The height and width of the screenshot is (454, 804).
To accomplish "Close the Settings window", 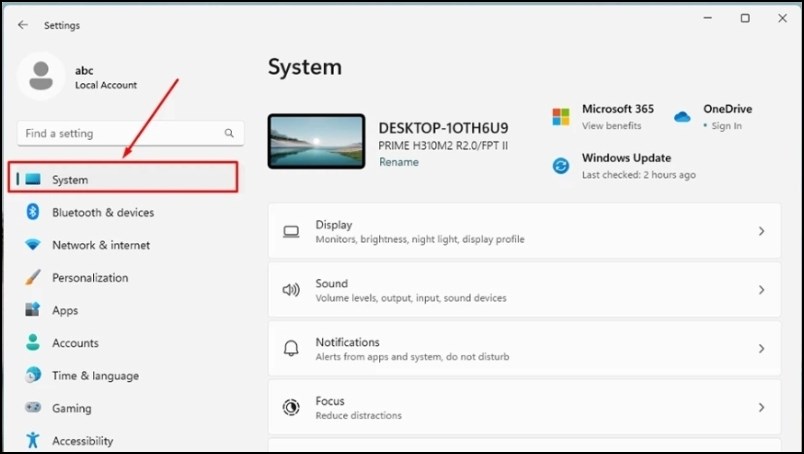I will tap(782, 18).
